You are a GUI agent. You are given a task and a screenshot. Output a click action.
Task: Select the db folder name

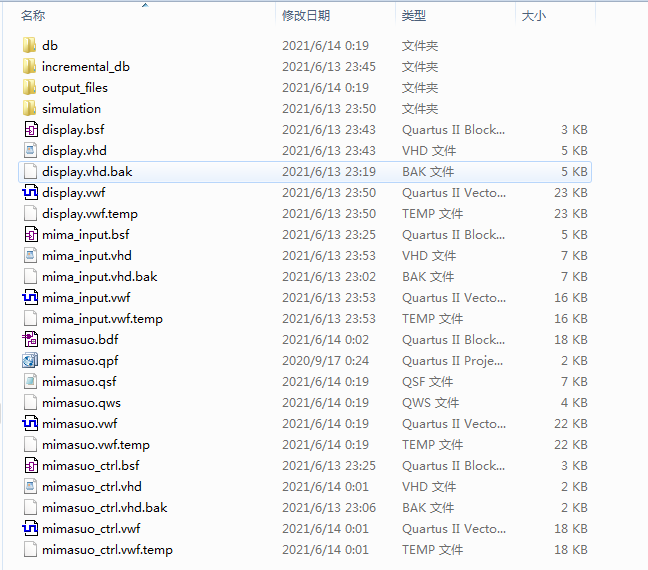50,45
